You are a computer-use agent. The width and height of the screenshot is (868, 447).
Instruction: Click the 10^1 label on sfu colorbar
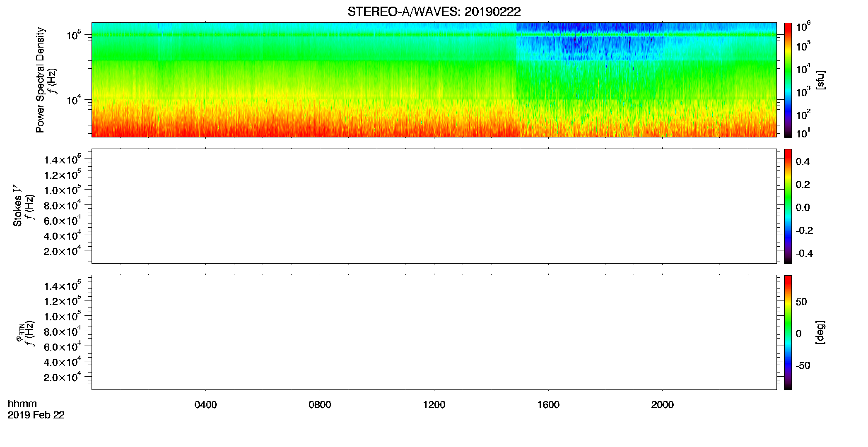coord(803,133)
